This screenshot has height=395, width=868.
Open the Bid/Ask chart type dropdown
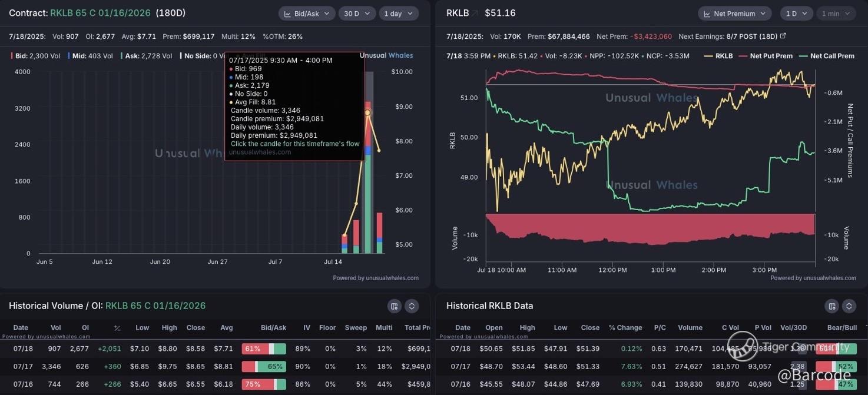pos(307,14)
